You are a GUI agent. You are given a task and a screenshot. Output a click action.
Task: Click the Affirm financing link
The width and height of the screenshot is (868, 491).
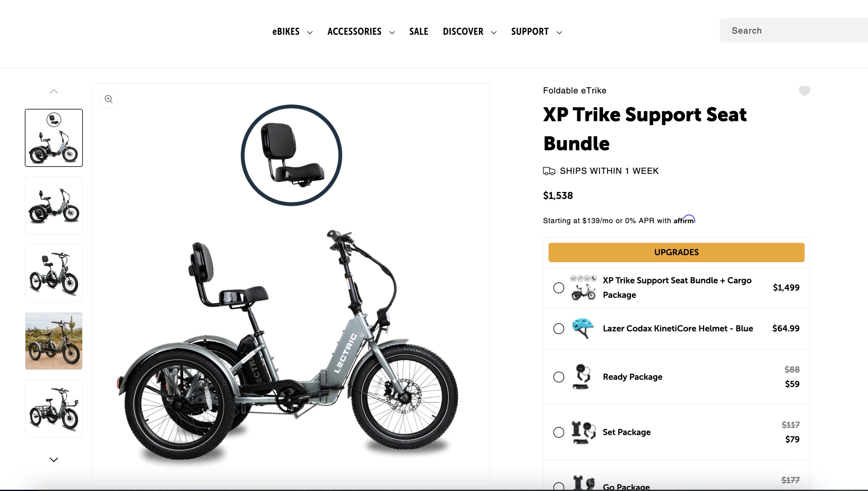tap(684, 220)
